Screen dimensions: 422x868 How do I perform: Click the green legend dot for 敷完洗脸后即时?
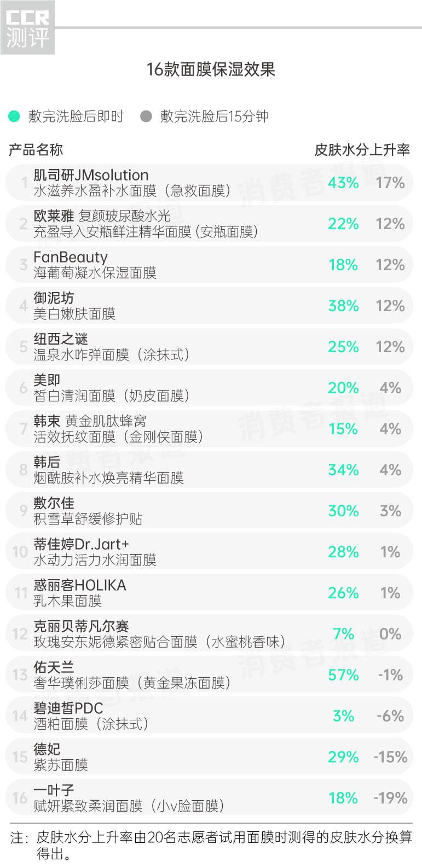[14, 116]
